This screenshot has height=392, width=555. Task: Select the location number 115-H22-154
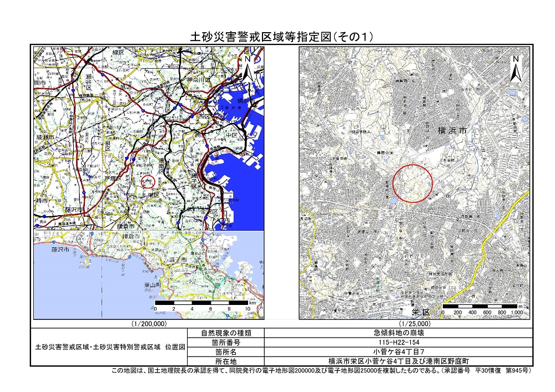(398, 343)
